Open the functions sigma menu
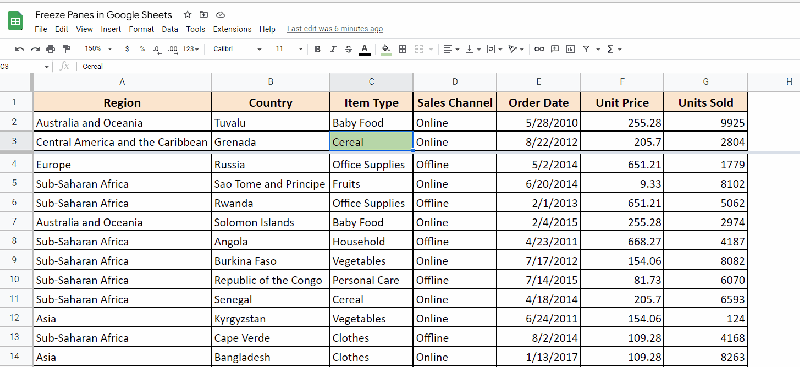 coord(614,49)
